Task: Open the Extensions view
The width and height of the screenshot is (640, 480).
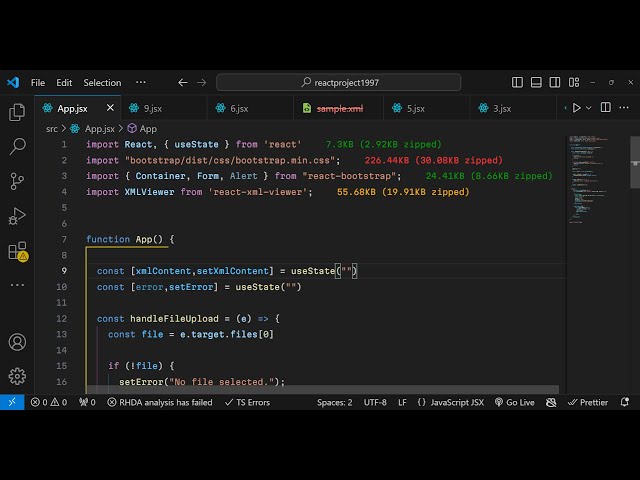Action: click(x=17, y=250)
